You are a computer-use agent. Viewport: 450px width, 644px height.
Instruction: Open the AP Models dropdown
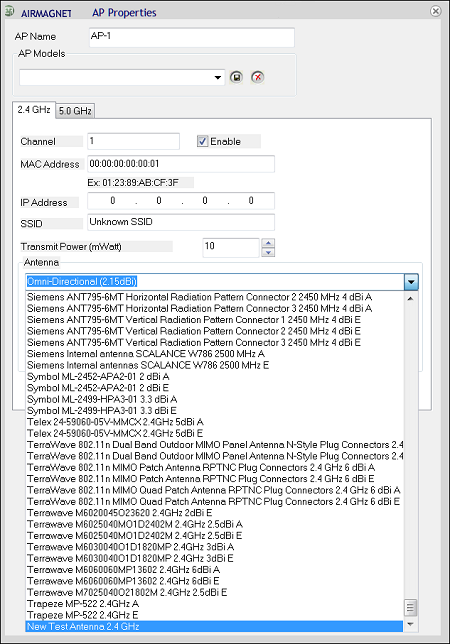click(x=218, y=77)
